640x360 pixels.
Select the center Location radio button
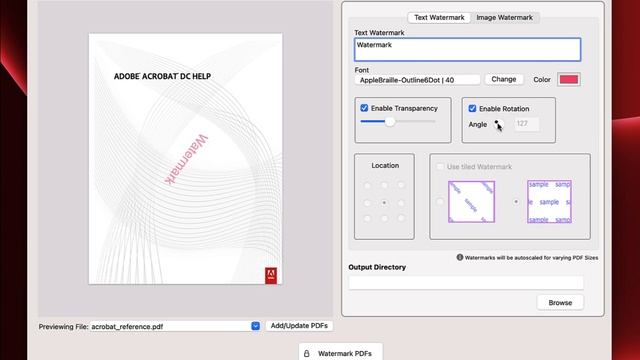(384, 202)
